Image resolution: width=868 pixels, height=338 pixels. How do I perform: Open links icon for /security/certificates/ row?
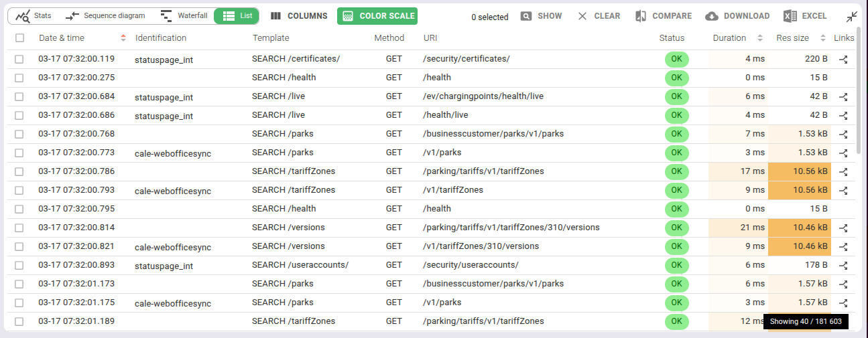844,60
